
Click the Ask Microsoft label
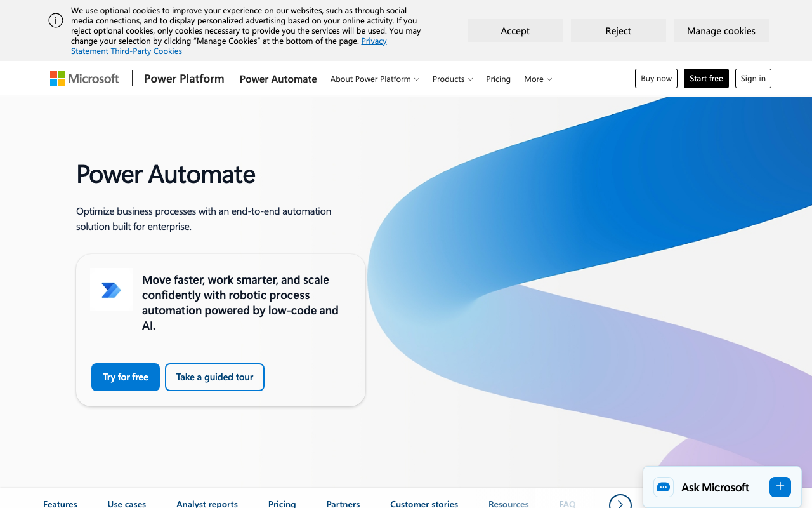click(x=715, y=487)
